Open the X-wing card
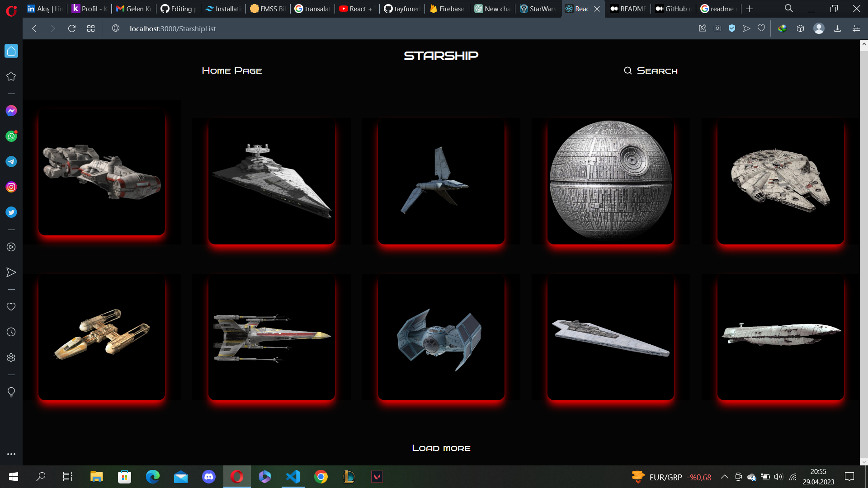 (x=272, y=338)
